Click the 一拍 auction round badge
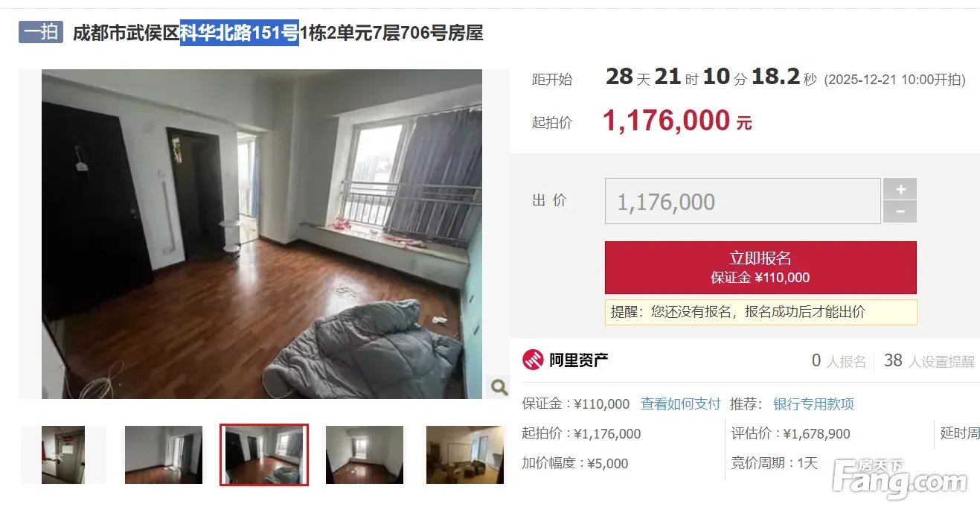 point(41,32)
